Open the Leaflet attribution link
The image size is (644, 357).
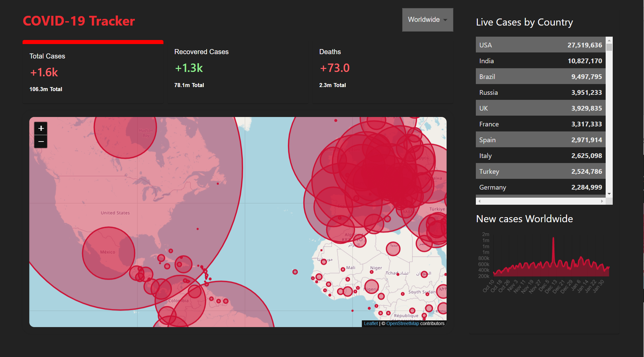pyautogui.click(x=371, y=323)
